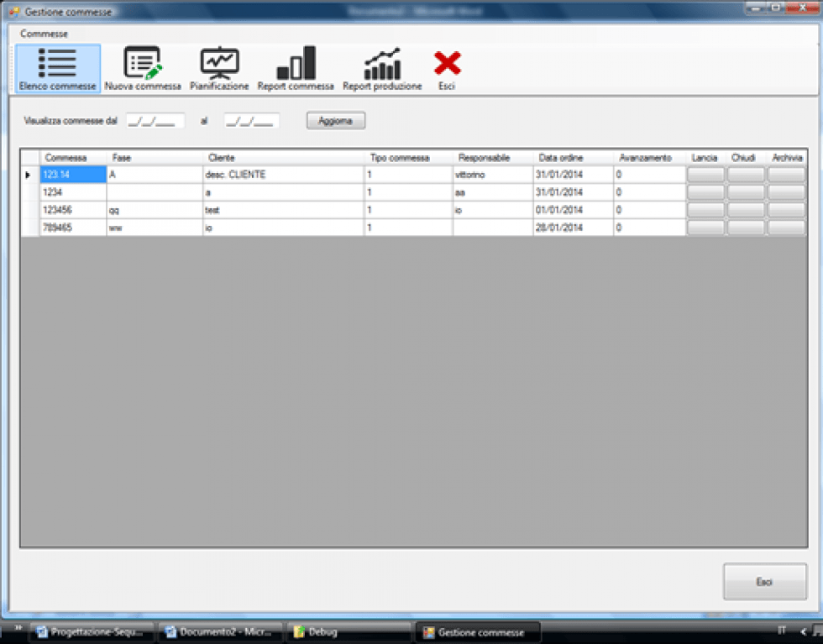
Task: Click the end date 'al' field
Action: (252, 121)
